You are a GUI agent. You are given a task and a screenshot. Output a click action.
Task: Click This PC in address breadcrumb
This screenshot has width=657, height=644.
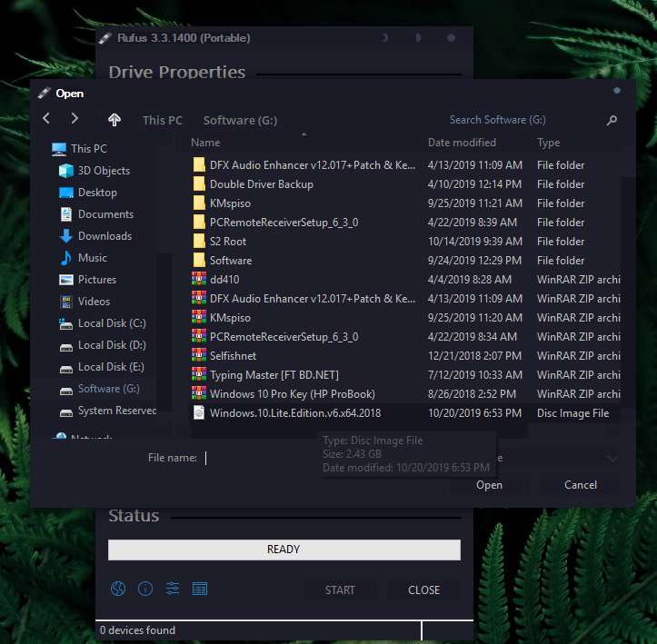[162, 120]
